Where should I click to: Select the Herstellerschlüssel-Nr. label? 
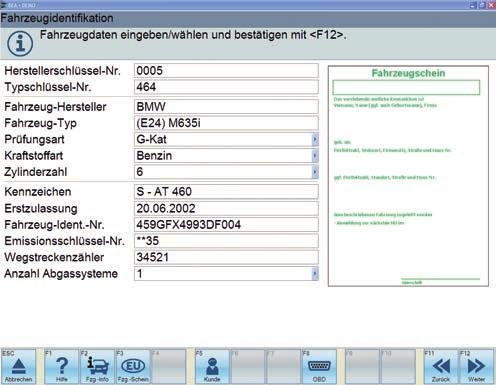62,71
